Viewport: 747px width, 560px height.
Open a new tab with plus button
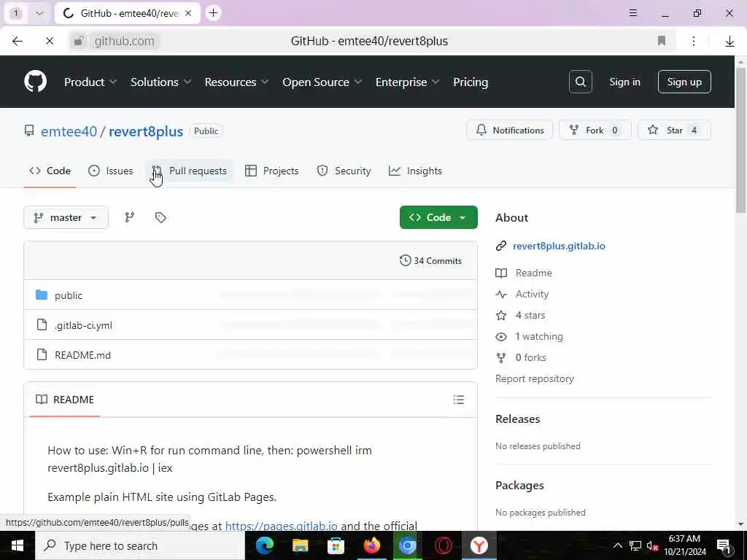(214, 13)
